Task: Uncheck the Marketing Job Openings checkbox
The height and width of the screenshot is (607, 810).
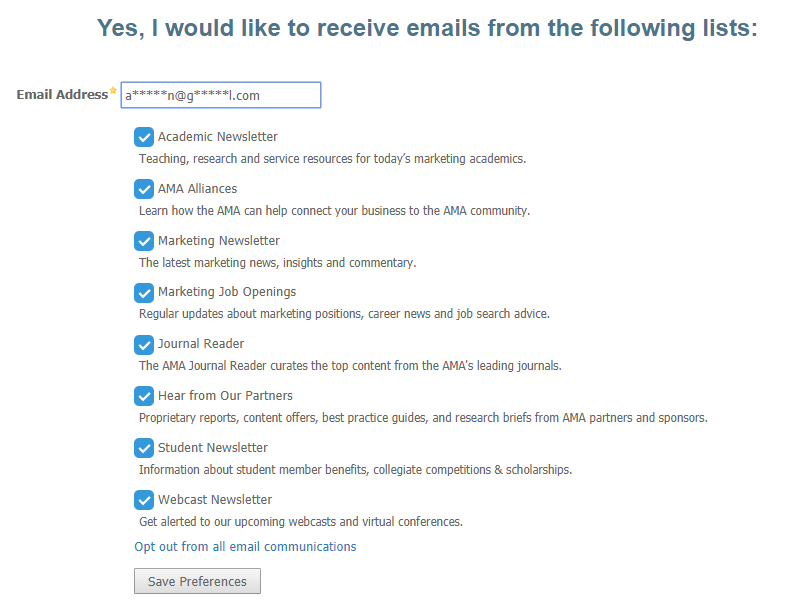Action: pyautogui.click(x=144, y=292)
